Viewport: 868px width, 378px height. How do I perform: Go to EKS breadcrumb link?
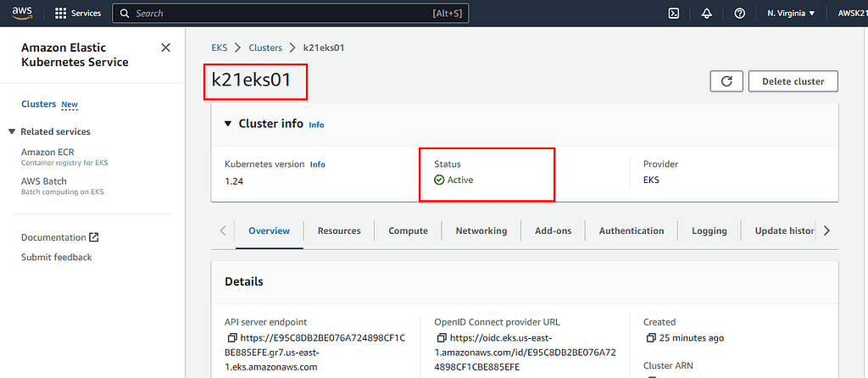220,47
